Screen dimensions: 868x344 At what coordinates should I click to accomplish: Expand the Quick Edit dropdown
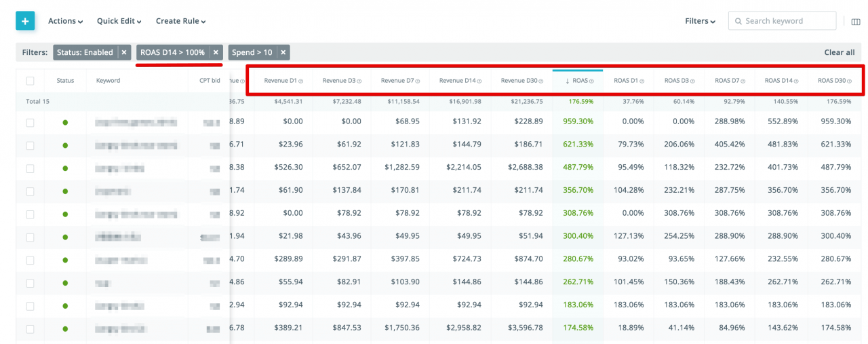[x=119, y=21]
